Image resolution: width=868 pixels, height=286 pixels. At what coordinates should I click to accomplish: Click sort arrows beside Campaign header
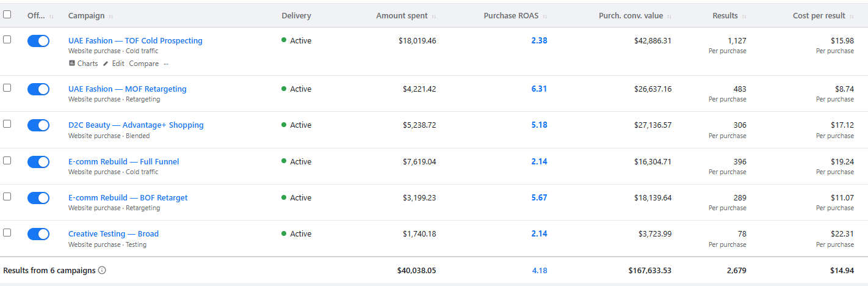(x=111, y=16)
